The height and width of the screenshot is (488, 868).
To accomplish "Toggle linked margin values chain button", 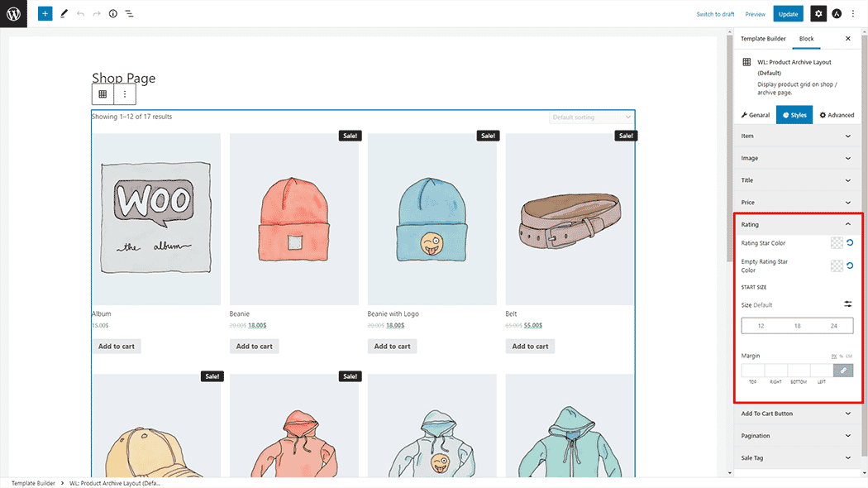I will (x=843, y=371).
